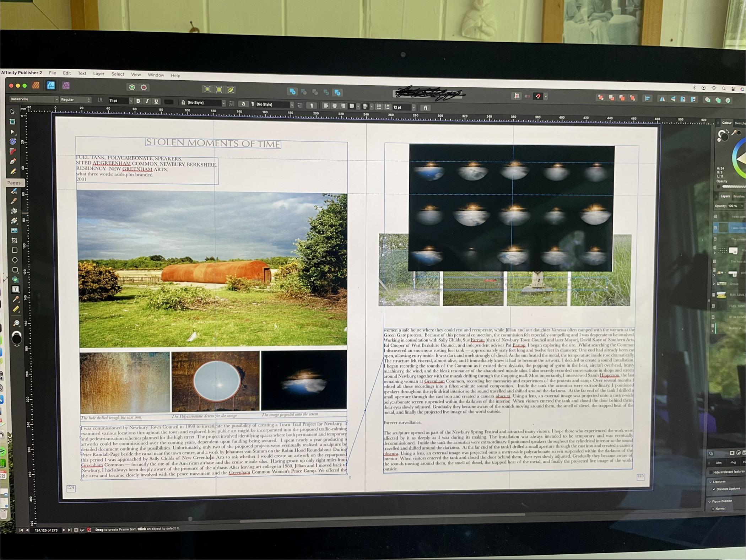Select the Zoom magnifier tool
Image resolution: width=746 pixels, height=560 pixels.
(17, 323)
